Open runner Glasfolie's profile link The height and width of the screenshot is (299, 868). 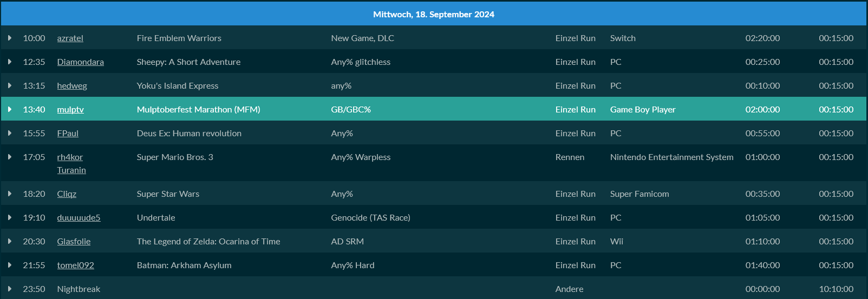(74, 242)
